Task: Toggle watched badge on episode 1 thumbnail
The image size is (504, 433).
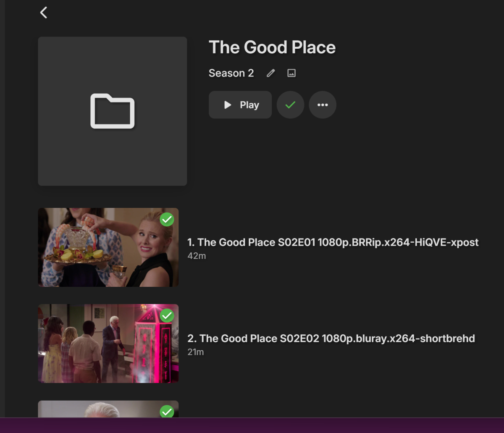Action: 167,219
